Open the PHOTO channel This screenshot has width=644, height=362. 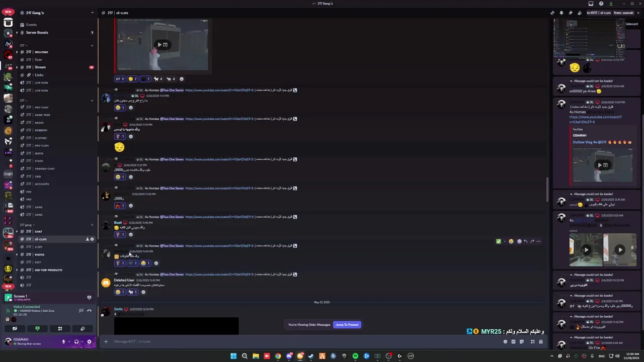(56, 255)
